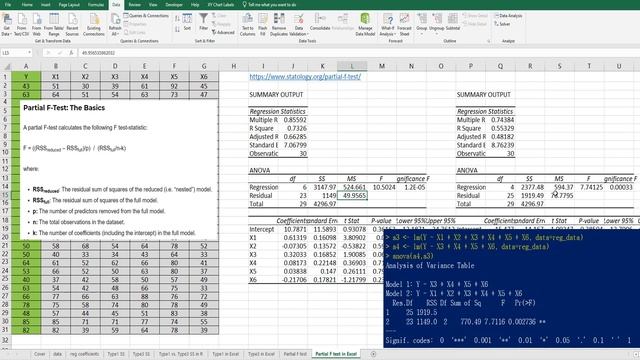Open Data Validation
This screenshot has width=640, height=360.
click(299, 24)
